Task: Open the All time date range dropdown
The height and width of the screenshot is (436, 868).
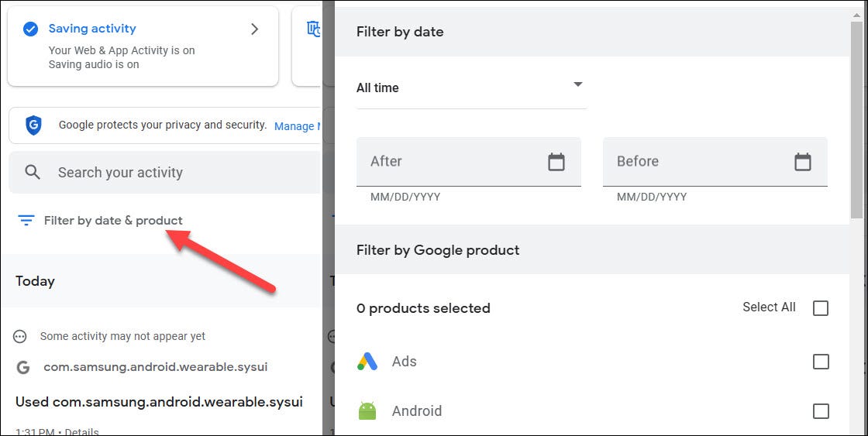Action: click(470, 88)
